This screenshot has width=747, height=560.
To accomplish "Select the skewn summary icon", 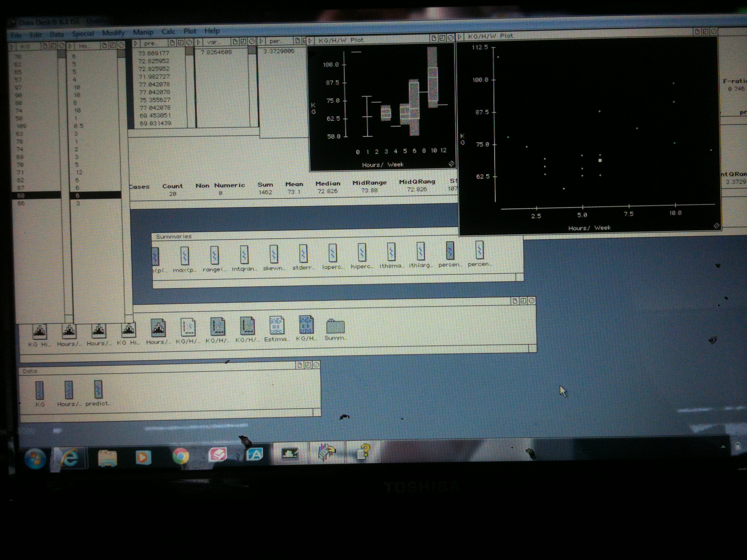I will tap(274, 254).
